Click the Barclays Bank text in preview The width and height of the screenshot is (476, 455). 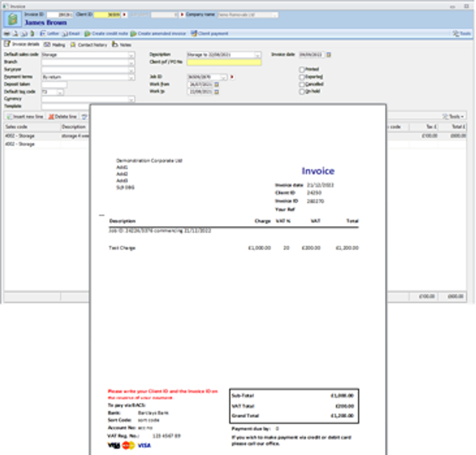click(153, 413)
